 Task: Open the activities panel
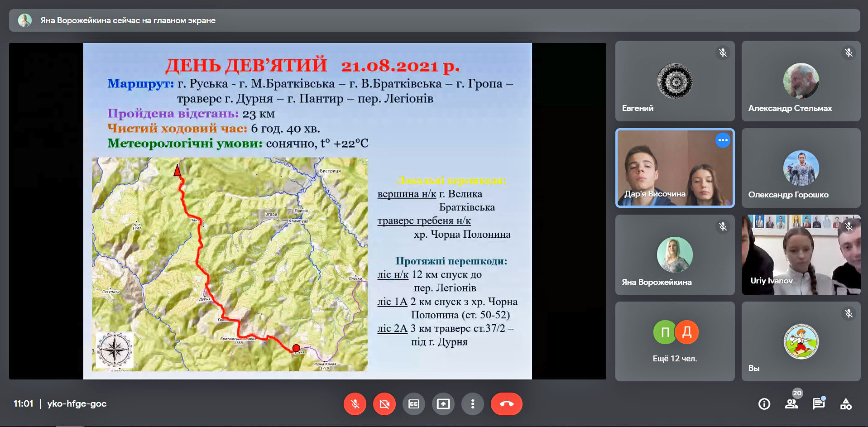846,404
